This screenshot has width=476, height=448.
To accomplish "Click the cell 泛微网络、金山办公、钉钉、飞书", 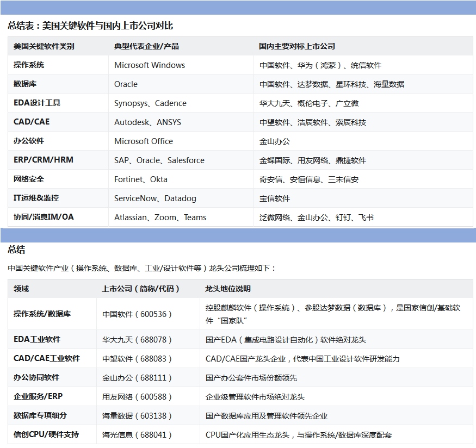I will [x=316, y=217].
